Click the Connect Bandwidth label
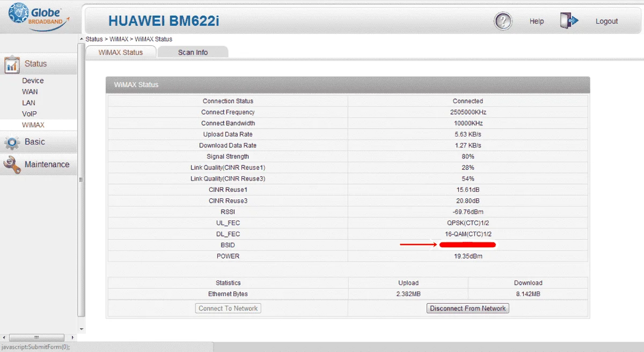 (x=228, y=123)
